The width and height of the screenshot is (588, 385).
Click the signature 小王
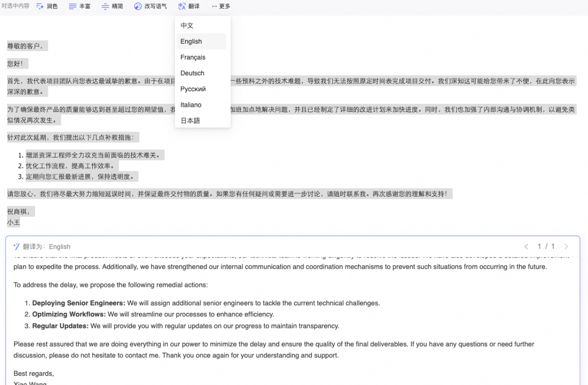[14, 222]
